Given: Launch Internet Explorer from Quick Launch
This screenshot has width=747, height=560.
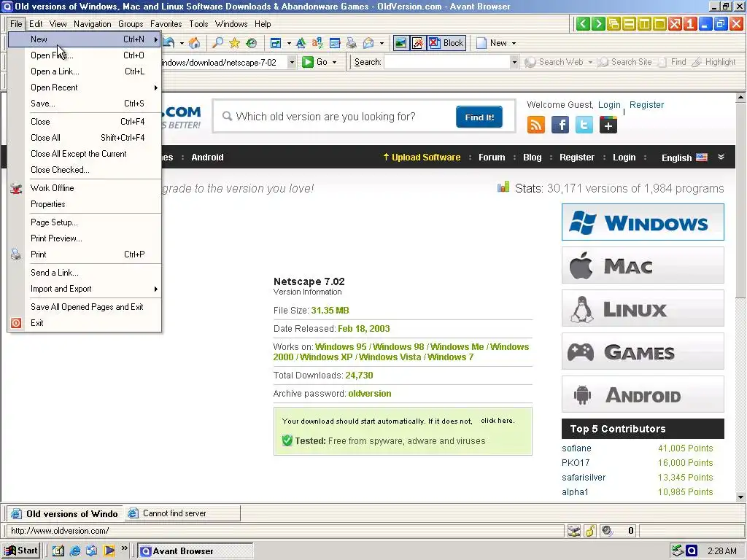Looking at the screenshot, I should coord(75,551).
